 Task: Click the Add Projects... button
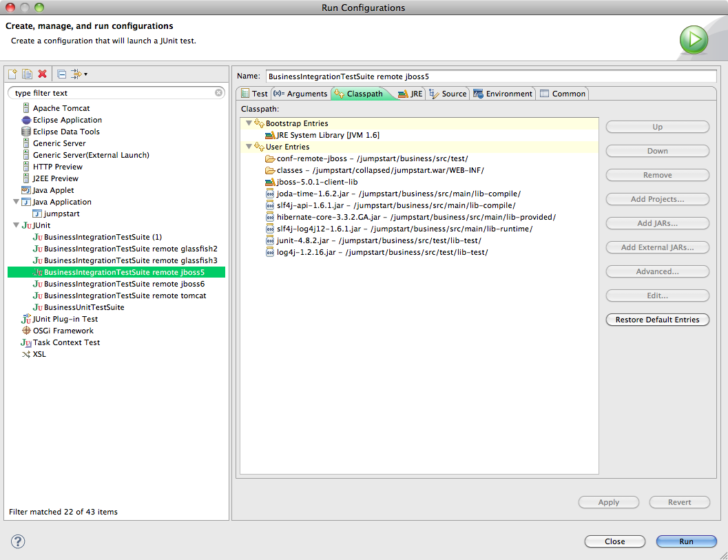(658, 199)
